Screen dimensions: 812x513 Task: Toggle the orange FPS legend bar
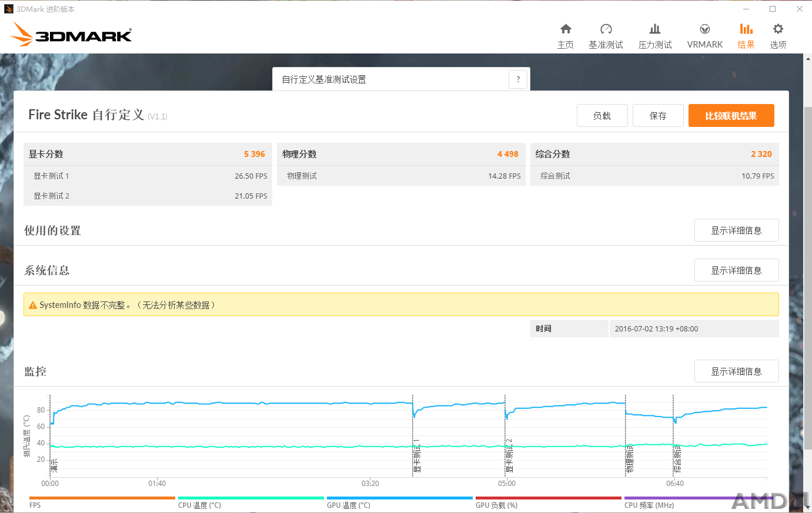pyautogui.click(x=102, y=498)
